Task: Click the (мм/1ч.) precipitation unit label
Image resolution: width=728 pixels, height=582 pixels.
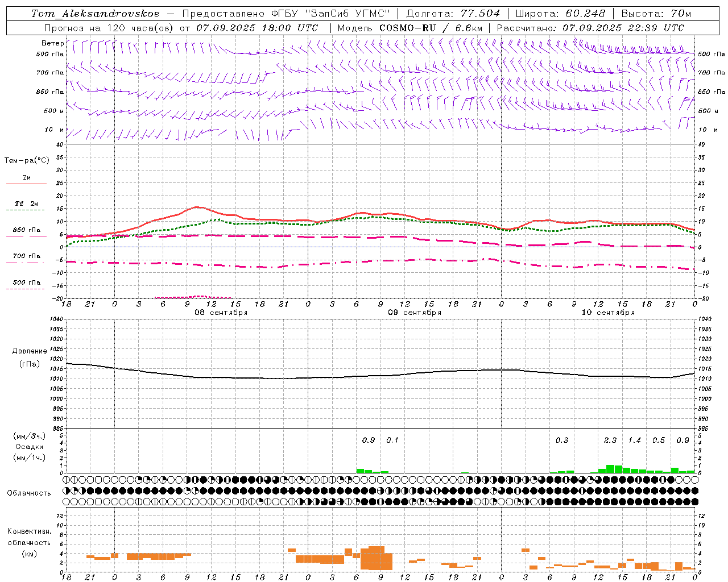Action: (x=30, y=458)
